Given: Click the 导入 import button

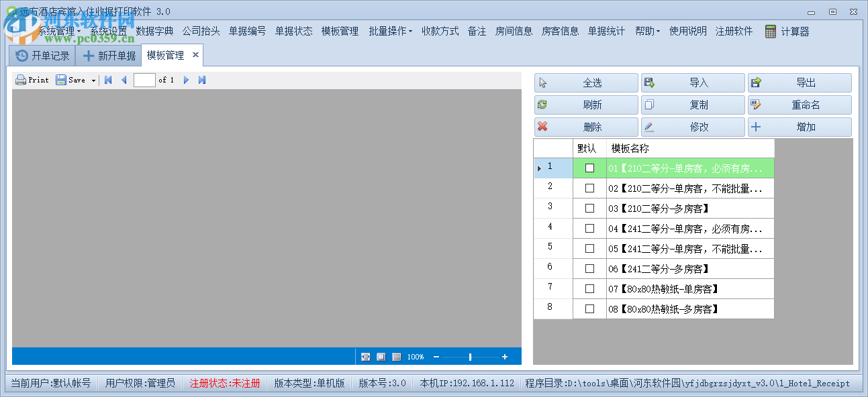Looking at the screenshot, I should [693, 83].
